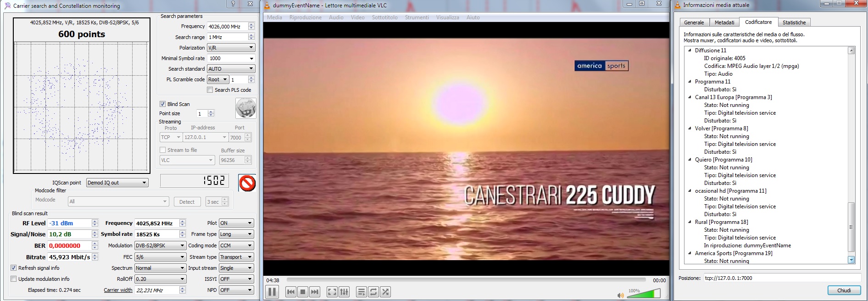The height and width of the screenshot is (301, 868).
Task: Increase PL Scramble code number stepper
Action: pos(251,78)
